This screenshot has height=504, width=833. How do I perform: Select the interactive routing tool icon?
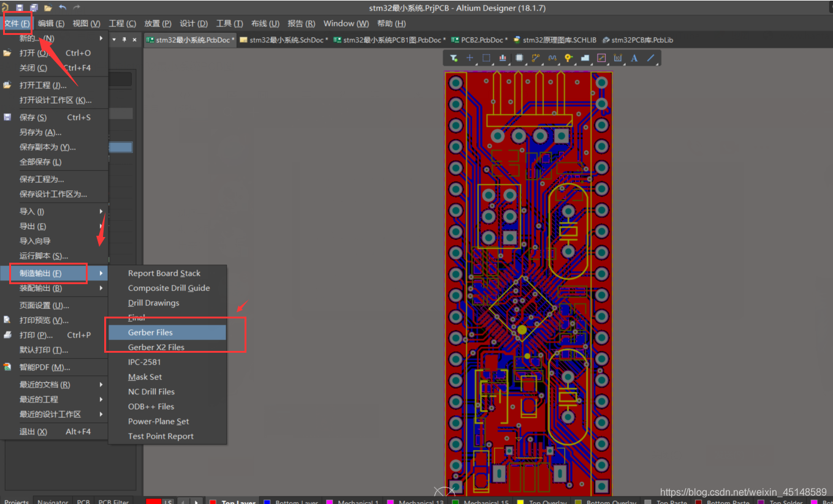coord(536,58)
